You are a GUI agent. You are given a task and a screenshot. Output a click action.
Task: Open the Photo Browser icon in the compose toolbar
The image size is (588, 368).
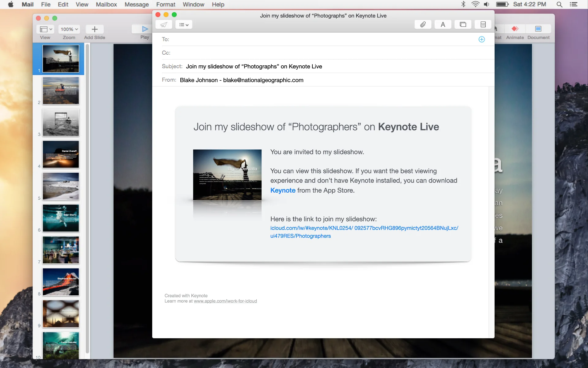463,25
